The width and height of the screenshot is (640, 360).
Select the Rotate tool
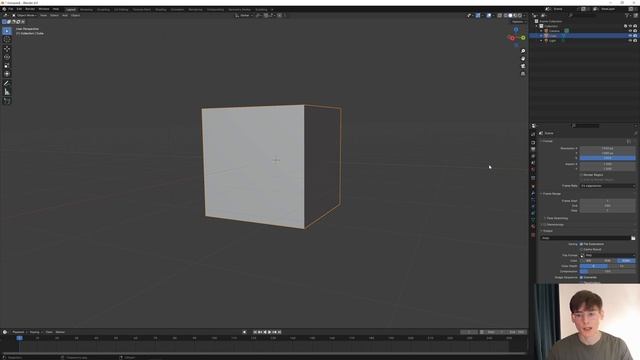point(7,57)
